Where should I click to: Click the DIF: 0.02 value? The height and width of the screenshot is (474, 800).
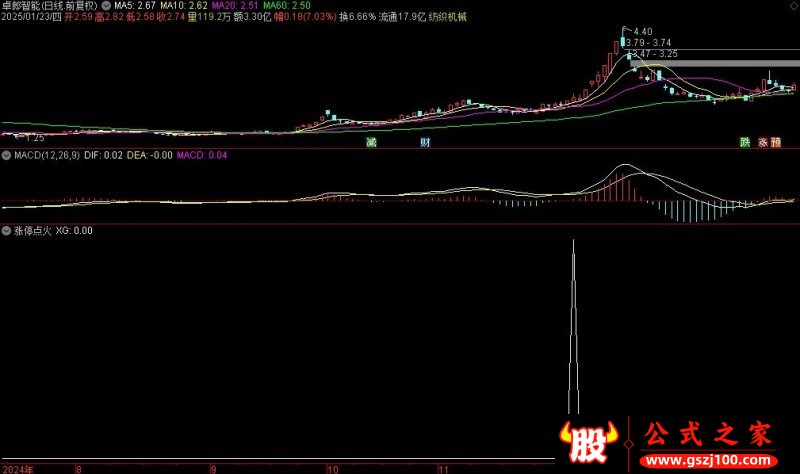pos(103,155)
